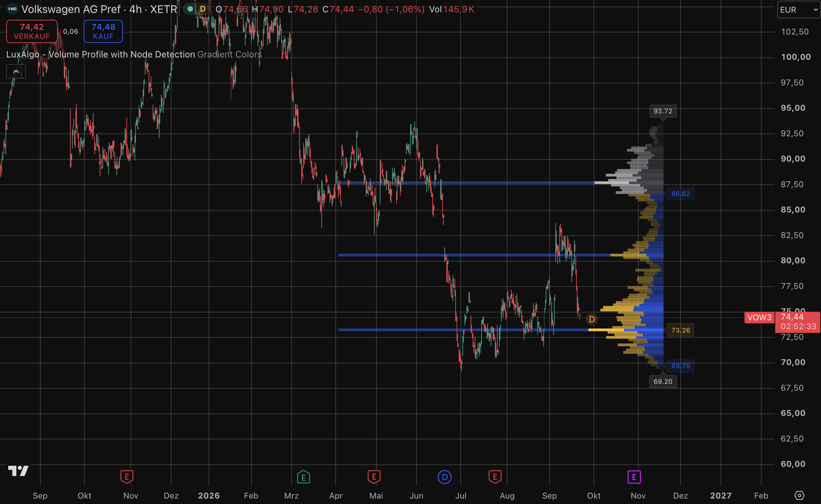Hit the 74,42 VERKAUF sell button

pos(32,31)
